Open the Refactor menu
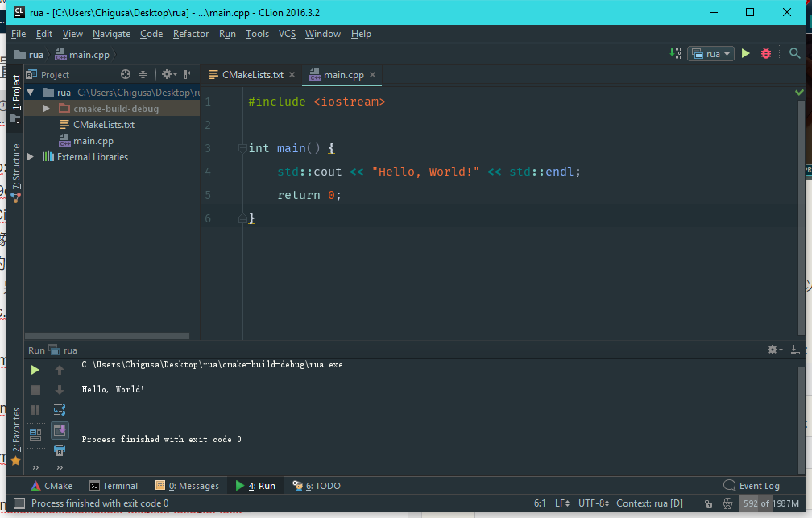Screen dimensions: 812x518 pos(191,34)
